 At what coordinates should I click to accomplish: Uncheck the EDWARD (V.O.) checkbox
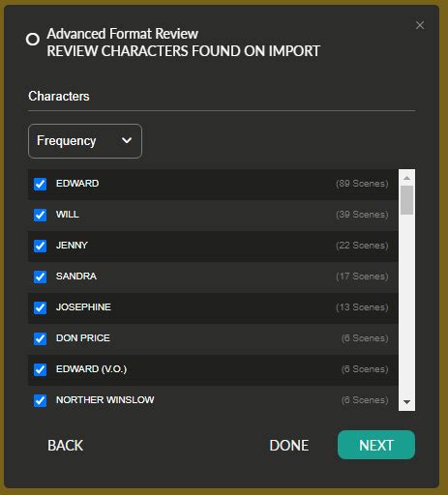(41, 369)
